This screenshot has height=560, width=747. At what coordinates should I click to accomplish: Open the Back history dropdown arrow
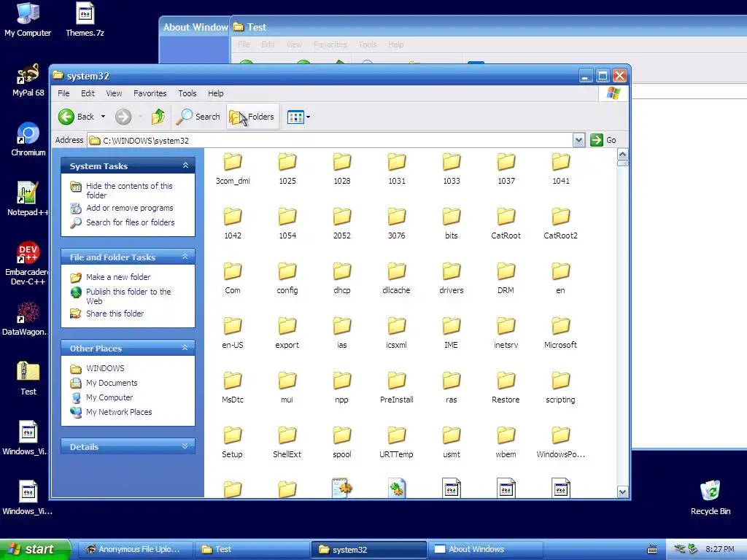103,117
